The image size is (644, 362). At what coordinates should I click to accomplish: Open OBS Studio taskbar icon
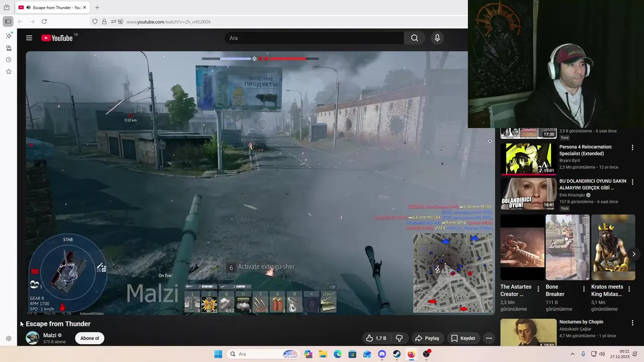click(x=426, y=354)
